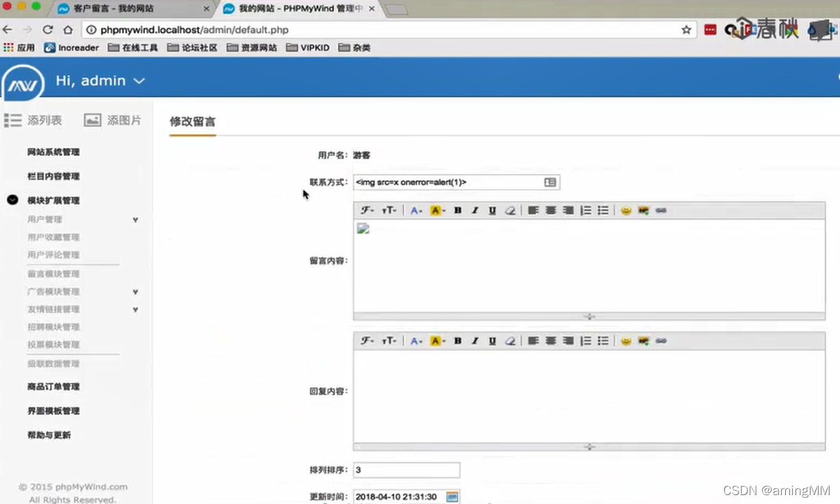The height and width of the screenshot is (504, 840).
Task: Select the Italic icon in the message editor
Action: point(475,210)
